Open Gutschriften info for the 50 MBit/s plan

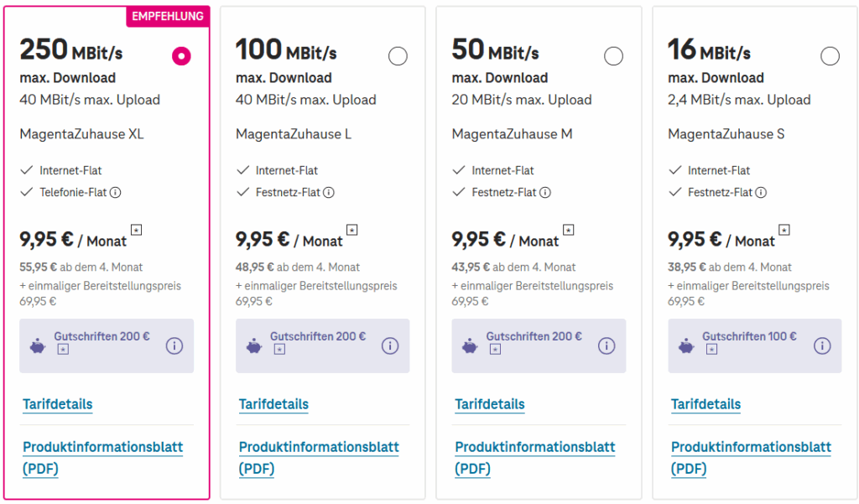607,346
